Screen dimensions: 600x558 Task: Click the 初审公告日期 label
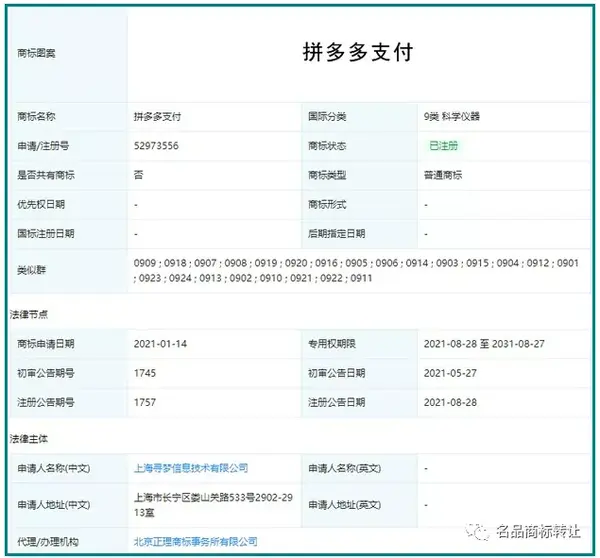337,373
